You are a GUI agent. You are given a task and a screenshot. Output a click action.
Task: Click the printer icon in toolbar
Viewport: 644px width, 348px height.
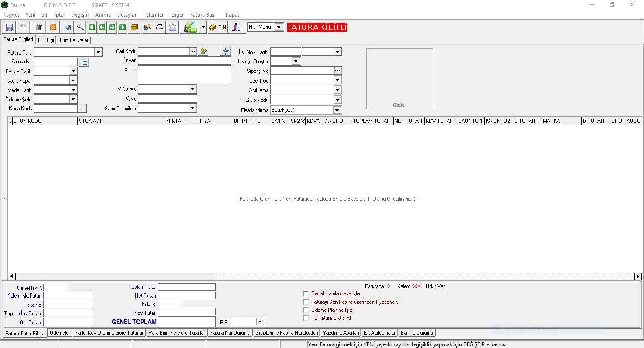point(159,27)
